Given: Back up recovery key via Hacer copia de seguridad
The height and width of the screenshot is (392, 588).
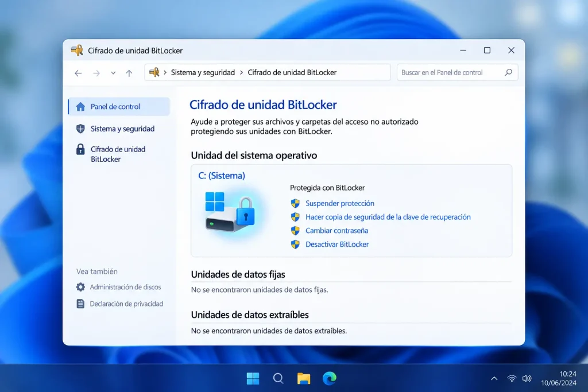Looking at the screenshot, I should point(388,217).
